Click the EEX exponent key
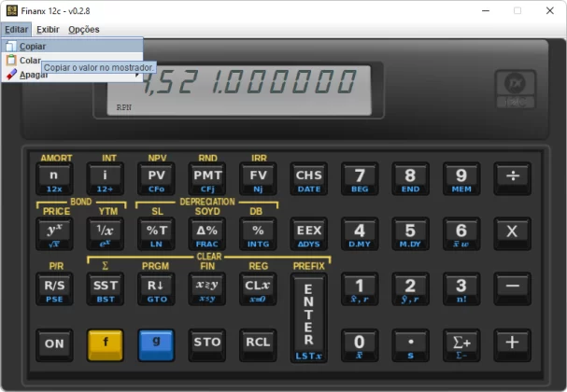 click(309, 233)
